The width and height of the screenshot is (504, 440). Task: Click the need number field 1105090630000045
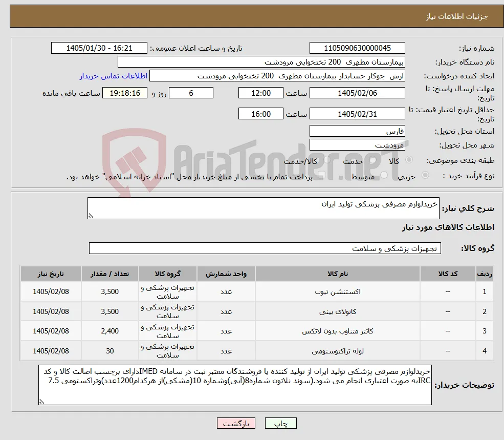pos(357,48)
